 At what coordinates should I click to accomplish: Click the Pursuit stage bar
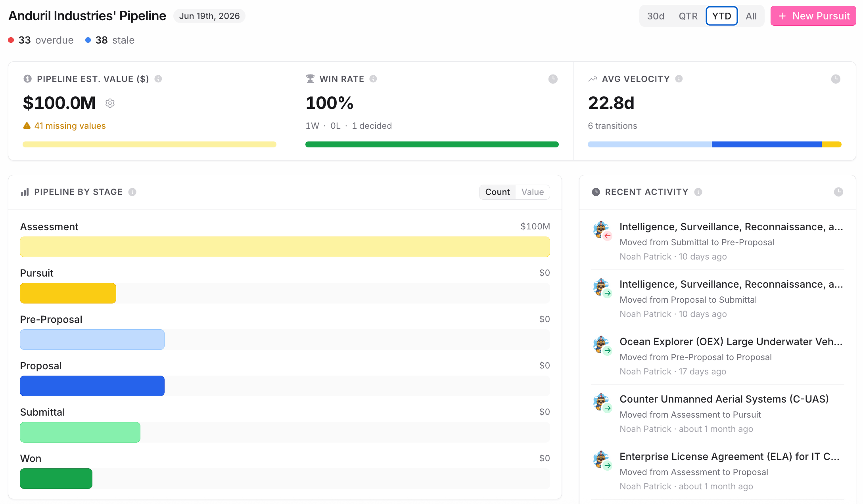tap(68, 293)
